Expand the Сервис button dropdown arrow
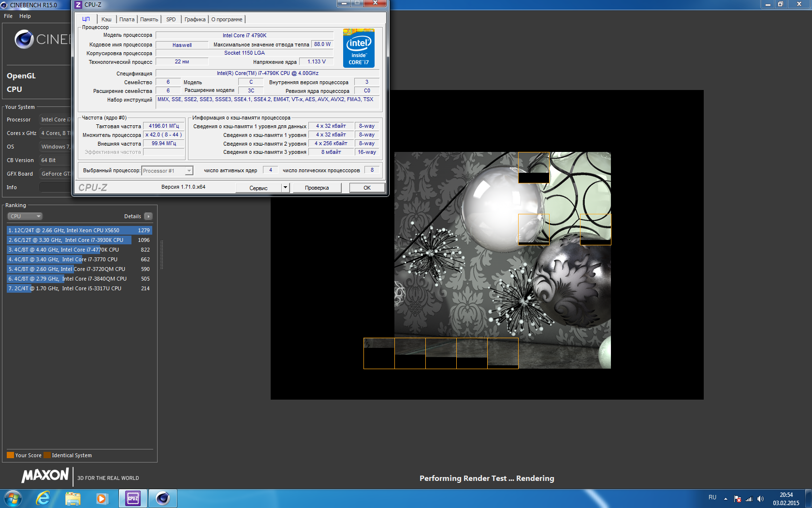 (x=285, y=188)
